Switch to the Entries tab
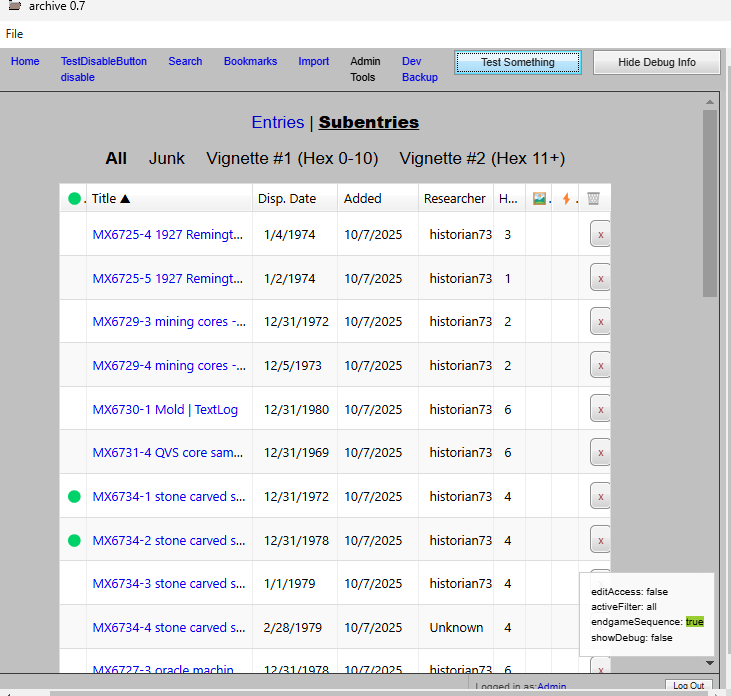731x696 pixels. click(x=278, y=122)
